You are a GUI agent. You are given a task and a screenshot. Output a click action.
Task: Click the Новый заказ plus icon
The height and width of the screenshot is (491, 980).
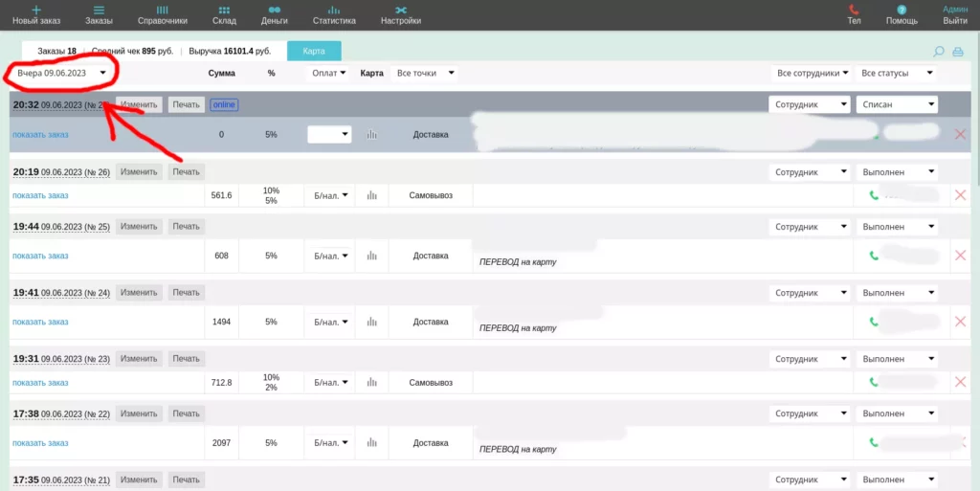coord(36,10)
